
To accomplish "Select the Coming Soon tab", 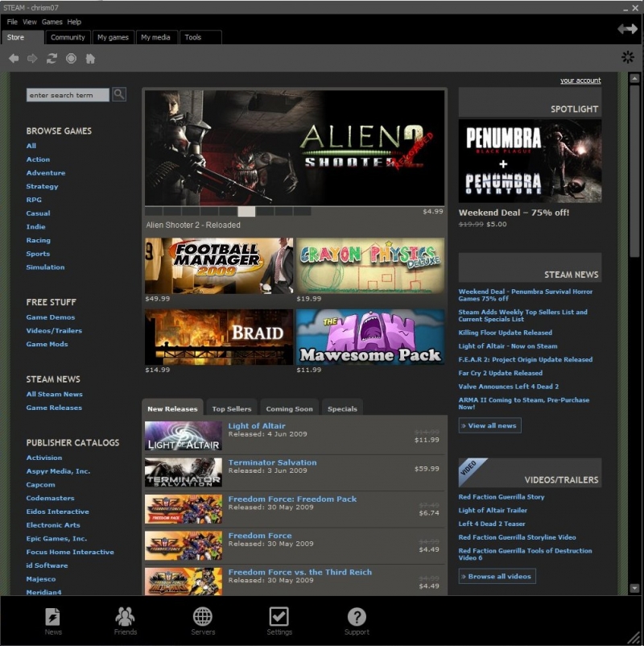I will pyautogui.click(x=290, y=408).
